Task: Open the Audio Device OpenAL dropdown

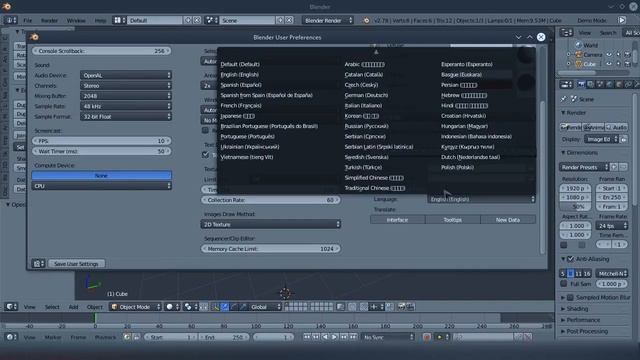Action: [x=126, y=75]
